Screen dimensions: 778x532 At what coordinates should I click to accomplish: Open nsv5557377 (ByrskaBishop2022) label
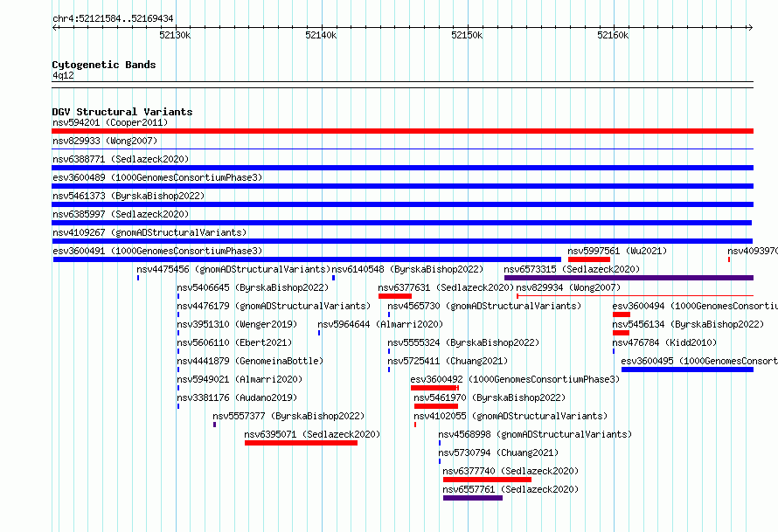tap(288, 416)
